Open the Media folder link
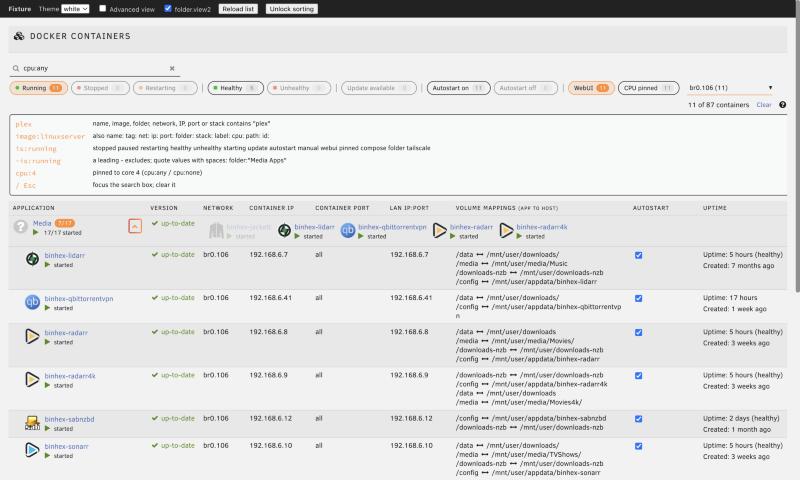 pos(42,223)
